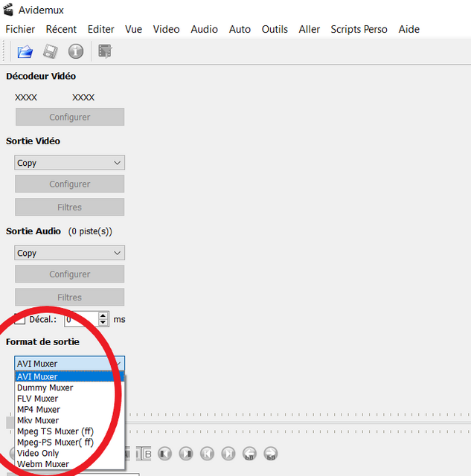Open the Auto menu
The height and width of the screenshot is (476, 471).
click(240, 29)
